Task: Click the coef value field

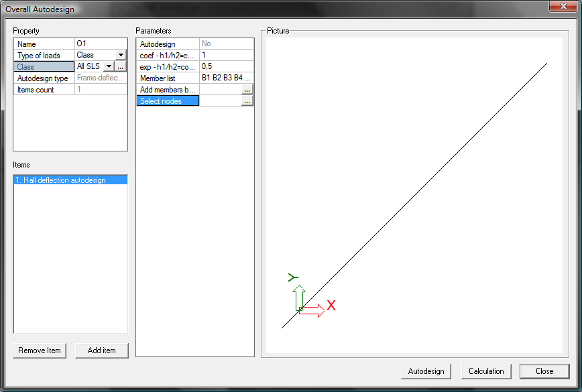Action: (x=226, y=56)
